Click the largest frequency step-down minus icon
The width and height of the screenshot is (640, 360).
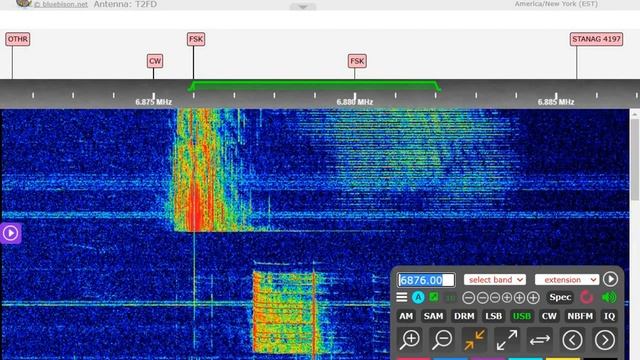(469, 298)
